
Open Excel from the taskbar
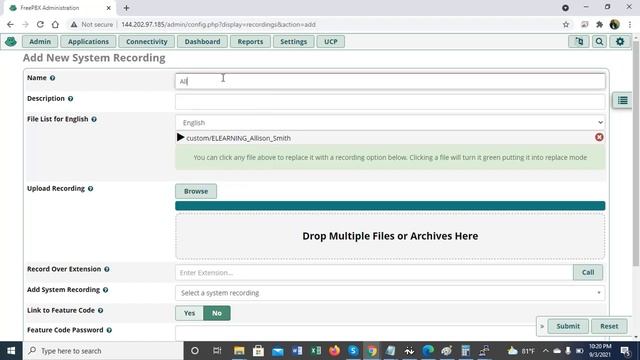point(316,351)
